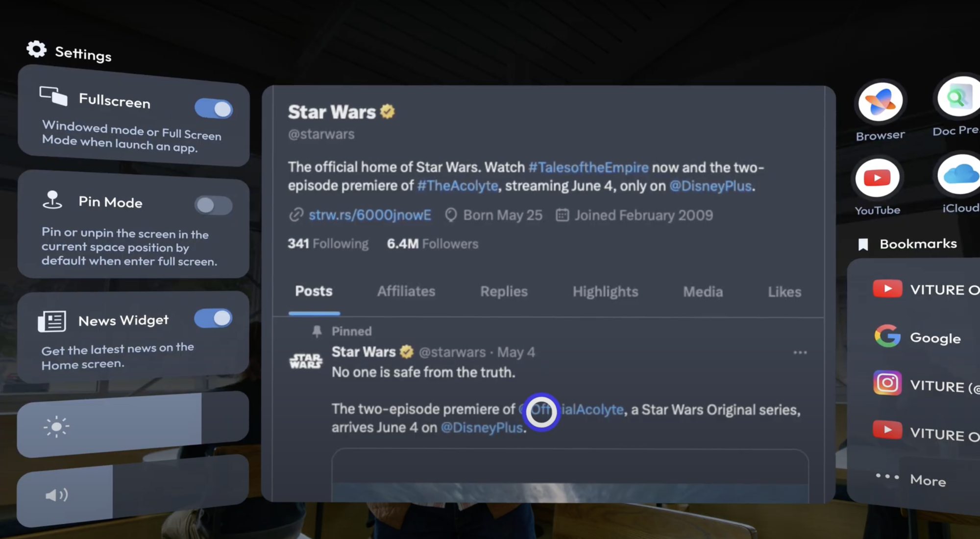Click the #TalesoftheEmpire hashtag link
The width and height of the screenshot is (980, 539).
click(x=588, y=167)
